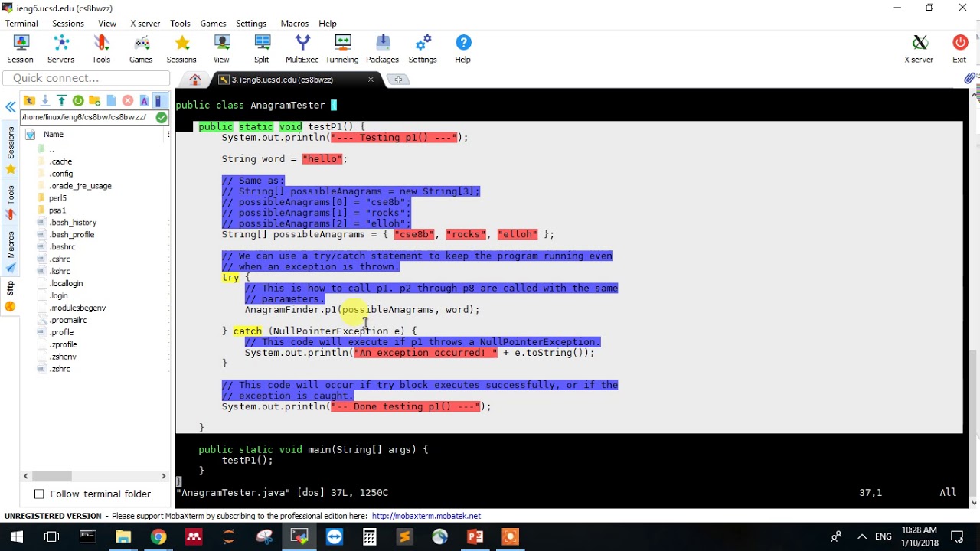Select the perl5 folder

57,197
